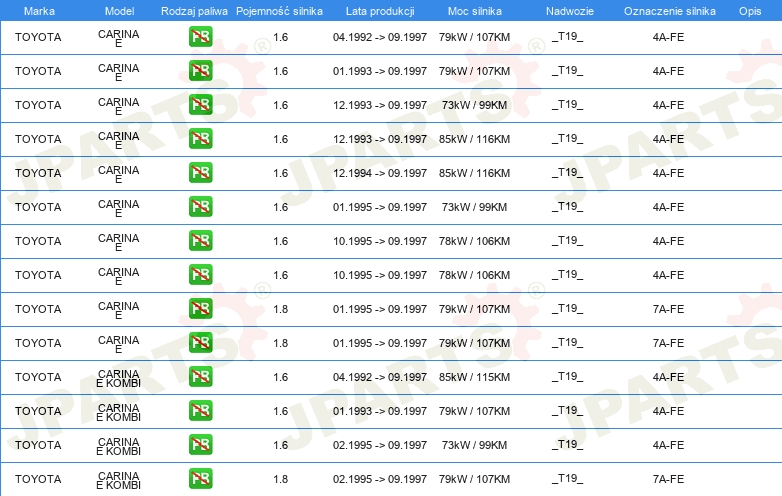This screenshot has height=496, width=782.
Task: Click the Lata produkcji column header
Action: 380,11
